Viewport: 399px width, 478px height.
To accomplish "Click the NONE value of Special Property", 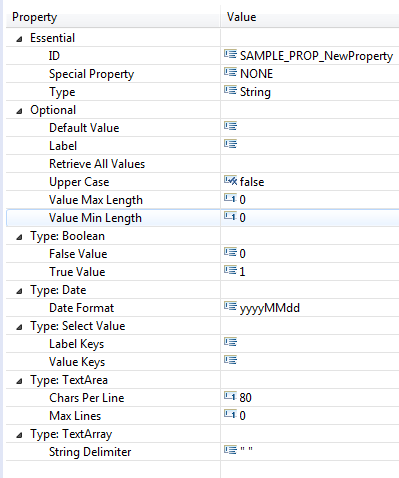I will point(256,74).
